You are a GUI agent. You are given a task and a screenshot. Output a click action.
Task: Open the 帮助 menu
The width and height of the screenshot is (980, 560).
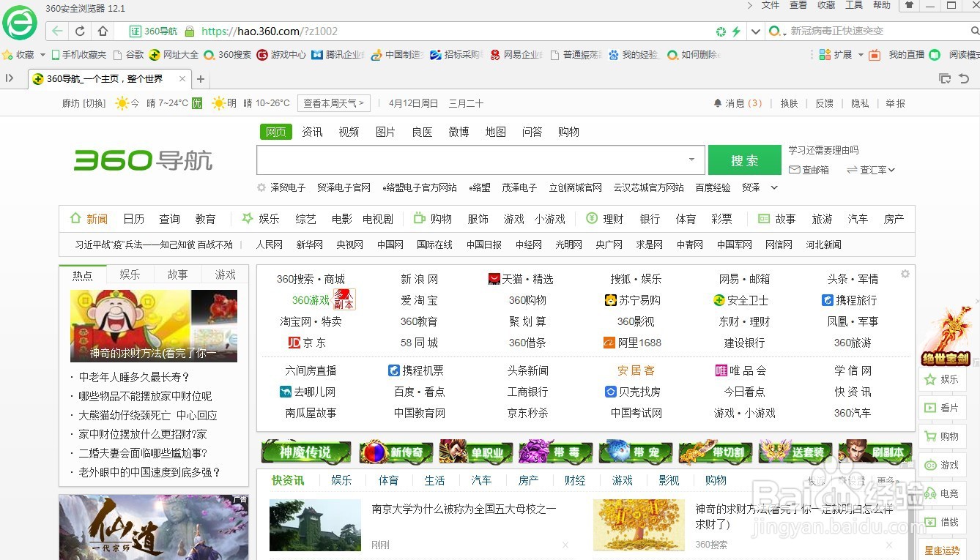[x=882, y=5]
